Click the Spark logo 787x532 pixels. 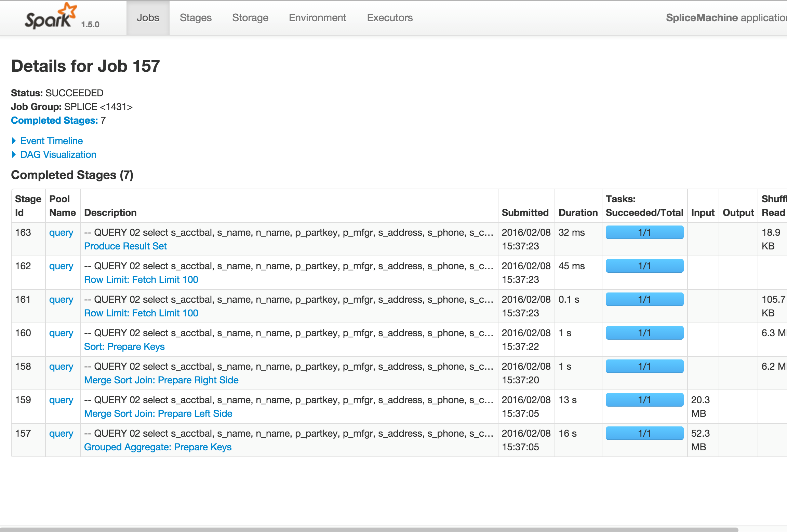coord(51,16)
